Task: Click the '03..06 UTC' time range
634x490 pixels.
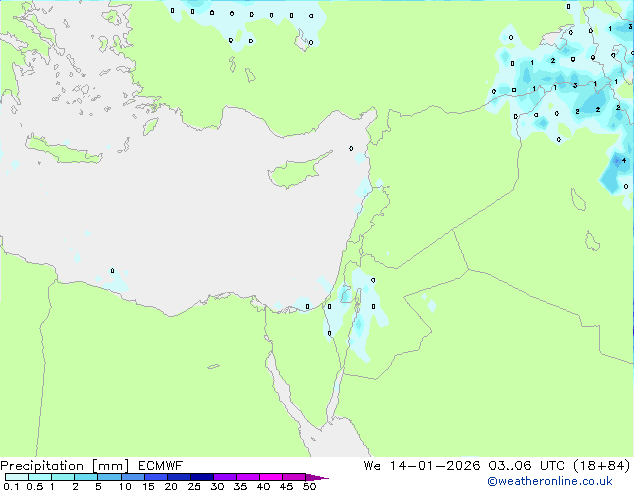Action: (x=526, y=466)
